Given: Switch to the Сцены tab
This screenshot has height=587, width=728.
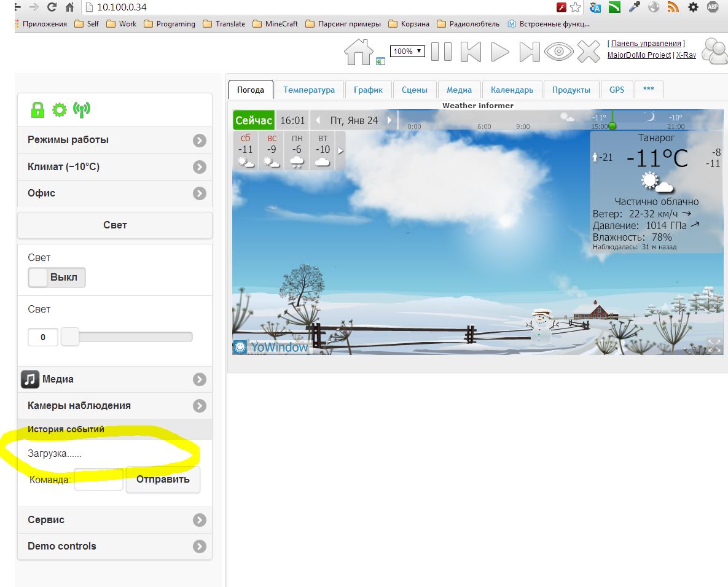Looking at the screenshot, I should click(x=414, y=90).
